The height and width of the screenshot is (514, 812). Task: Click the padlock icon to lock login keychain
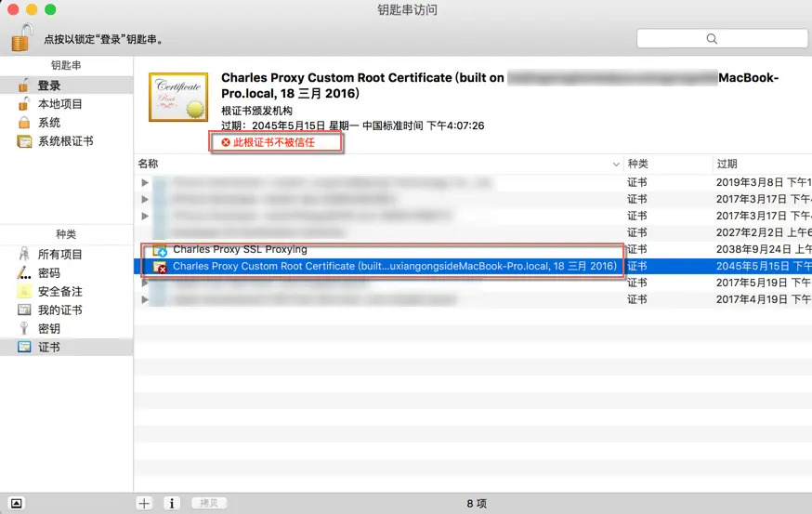point(21,38)
